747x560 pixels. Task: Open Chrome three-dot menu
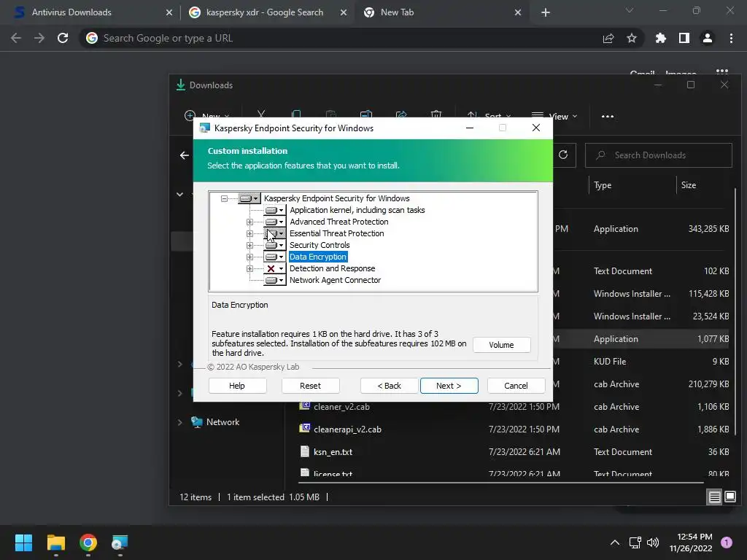coord(731,38)
